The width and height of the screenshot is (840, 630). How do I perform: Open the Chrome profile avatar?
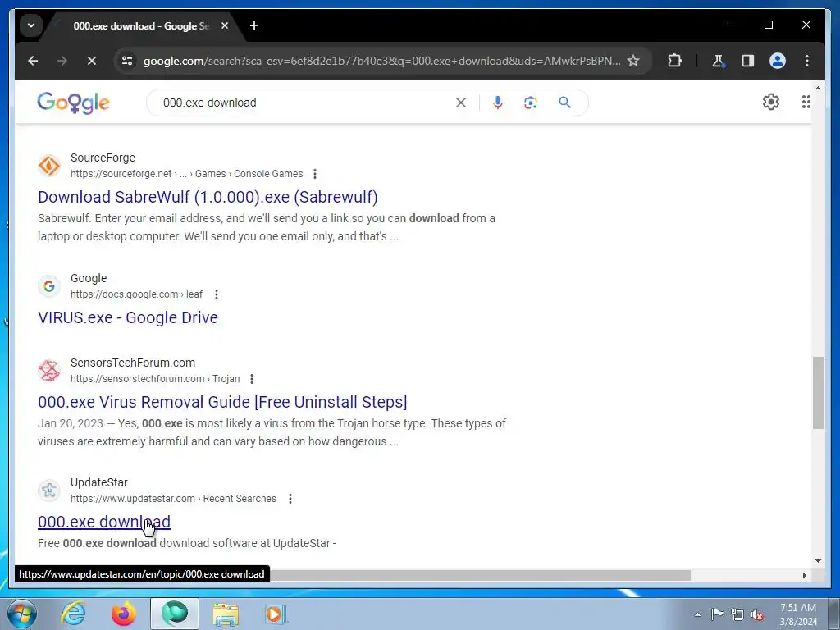(778, 61)
